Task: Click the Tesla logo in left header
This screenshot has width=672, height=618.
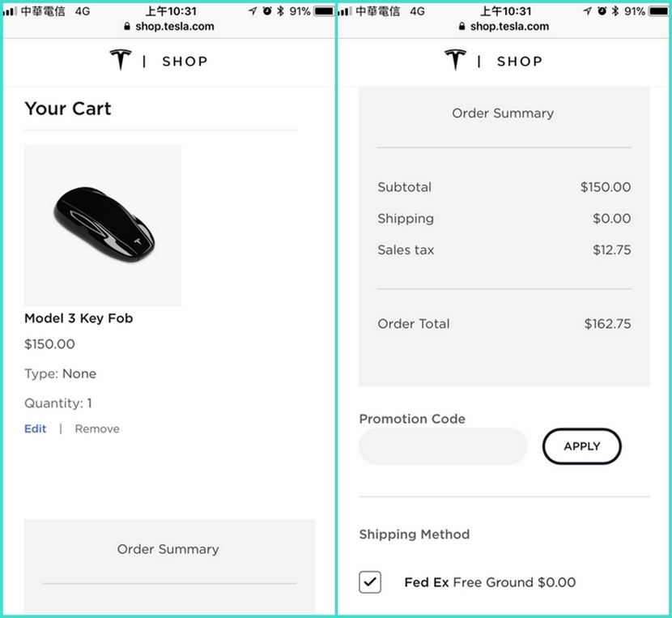Action: [121, 60]
